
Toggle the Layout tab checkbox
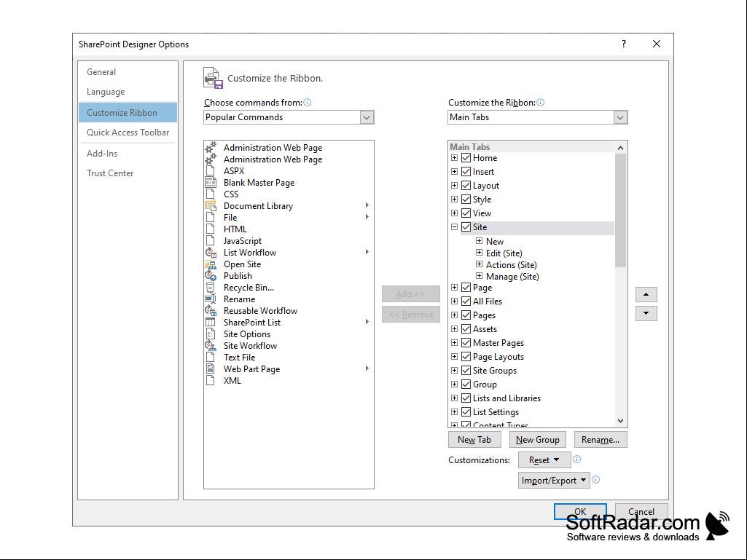466,185
